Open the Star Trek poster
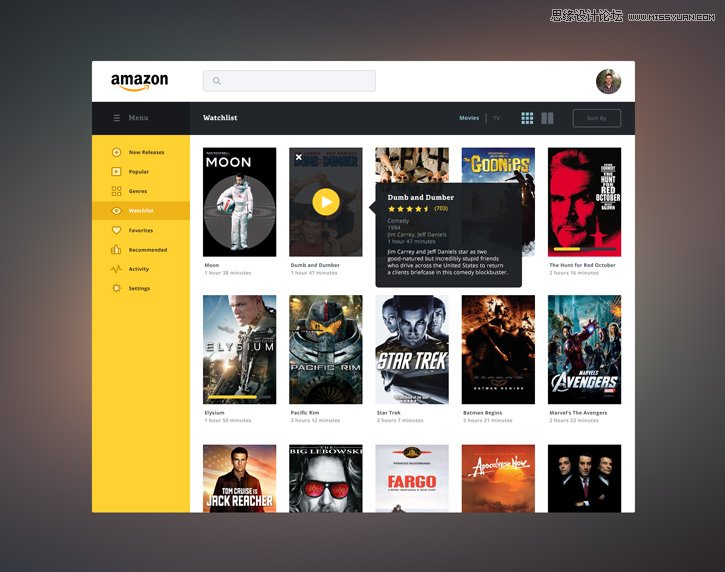 coord(412,350)
